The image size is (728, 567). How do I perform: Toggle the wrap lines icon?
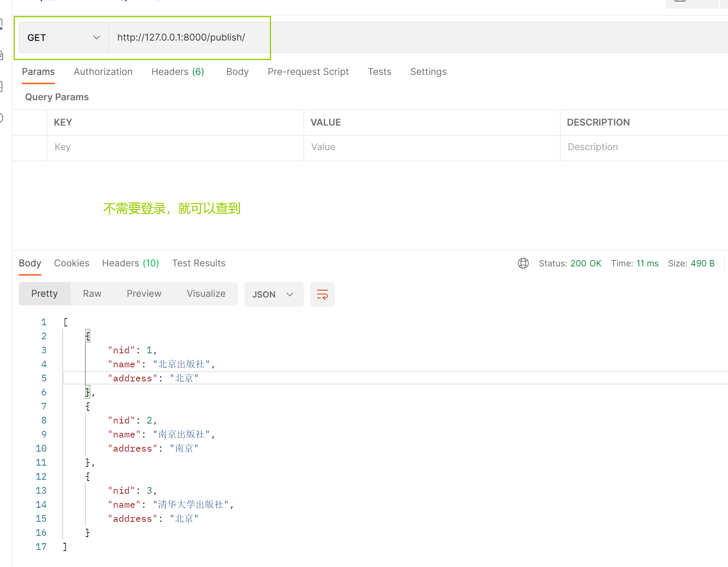(x=322, y=294)
